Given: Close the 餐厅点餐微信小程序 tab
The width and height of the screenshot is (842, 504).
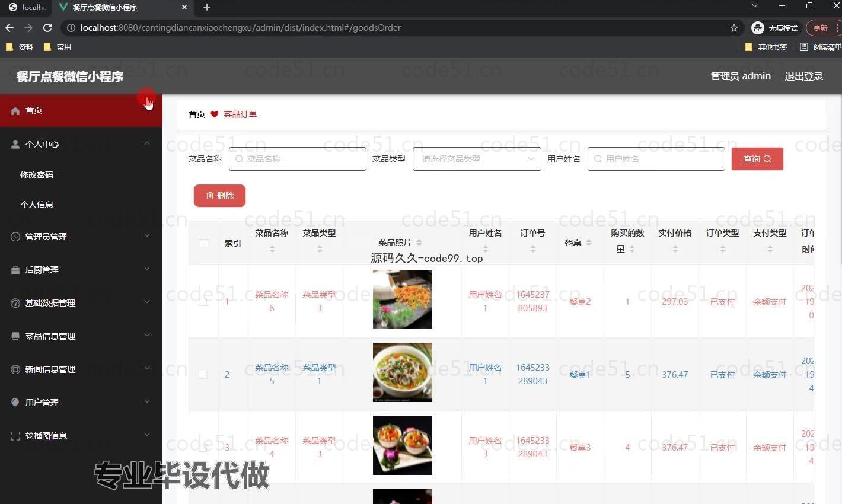Looking at the screenshot, I should coord(184,7).
